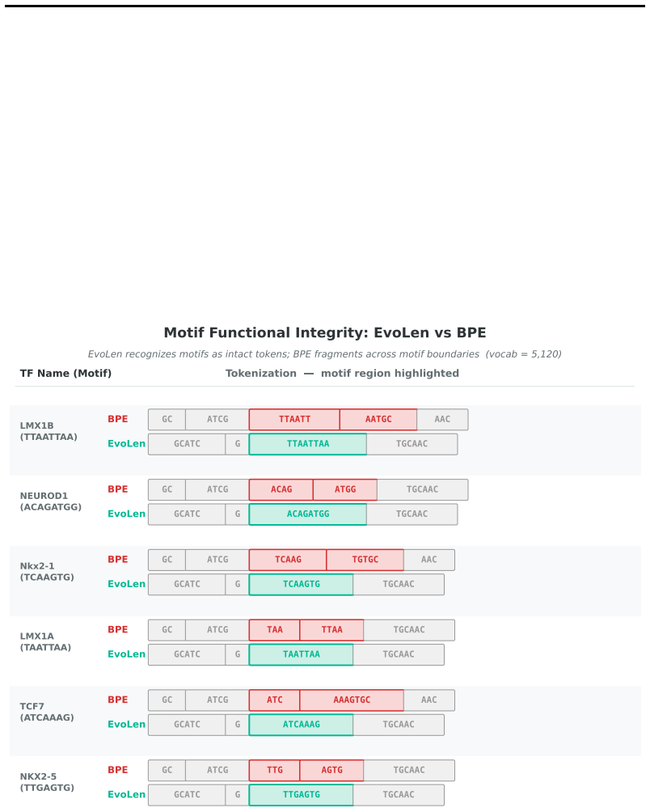Click the TF Name (Motif) column header
Viewport: 650px width, 812px height.
point(65,374)
